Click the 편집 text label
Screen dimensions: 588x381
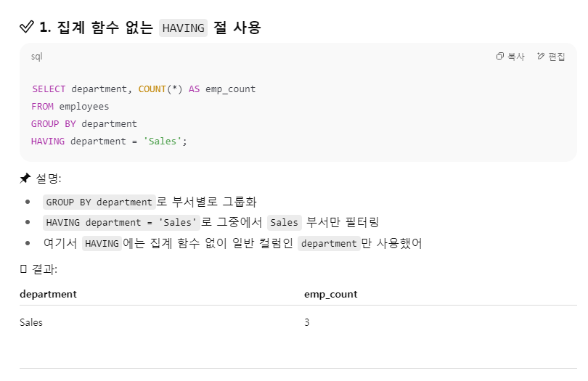[x=557, y=57]
